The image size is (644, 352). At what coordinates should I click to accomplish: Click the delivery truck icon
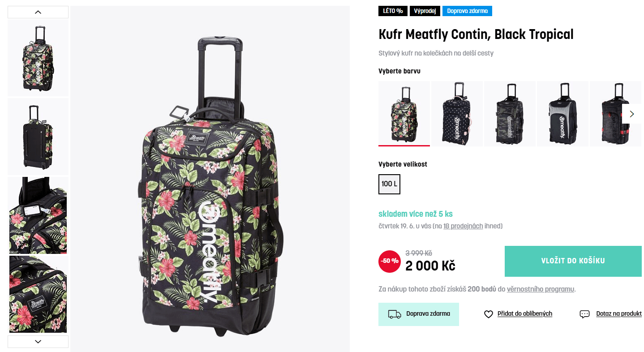(394, 314)
